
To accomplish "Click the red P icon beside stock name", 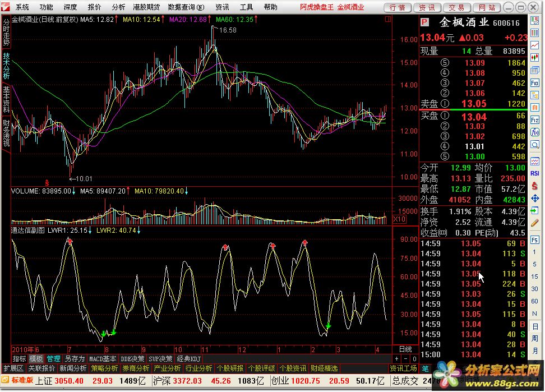I will coord(424,22).
